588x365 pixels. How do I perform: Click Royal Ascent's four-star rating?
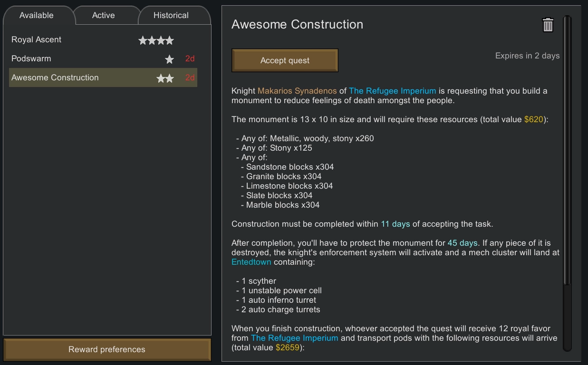[156, 40]
